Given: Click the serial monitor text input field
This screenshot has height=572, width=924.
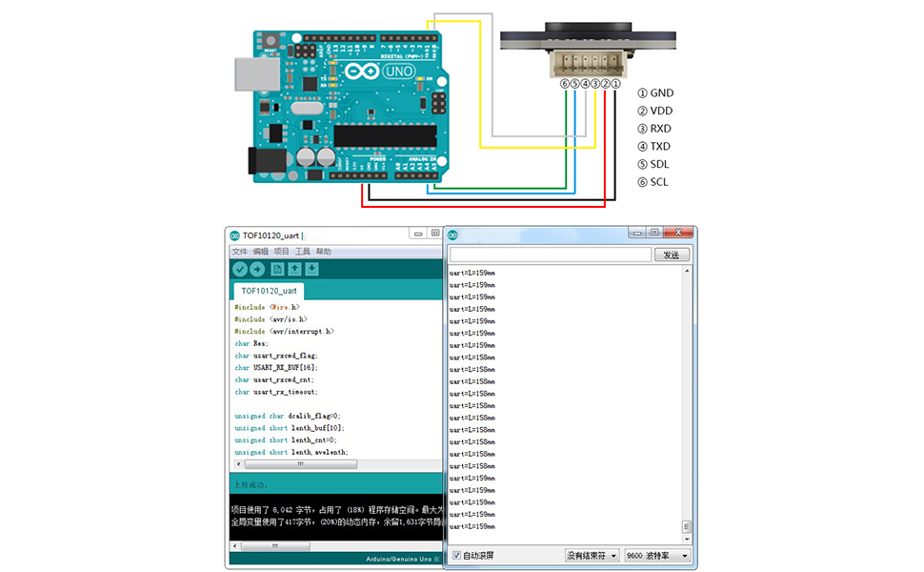Looking at the screenshot, I should click(x=551, y=255).
